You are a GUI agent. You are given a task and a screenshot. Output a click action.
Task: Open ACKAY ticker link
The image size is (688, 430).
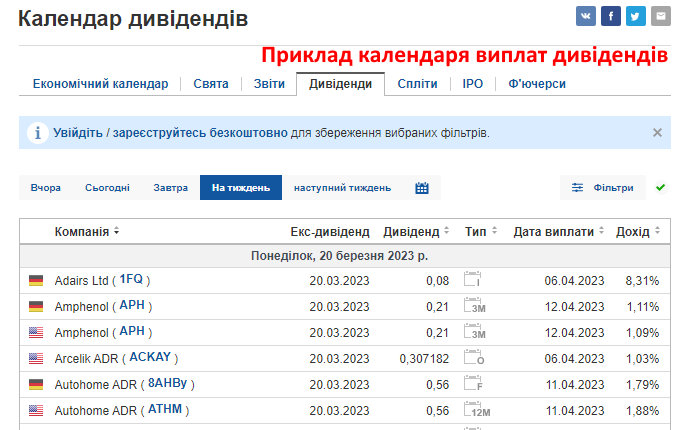[150, 357]
